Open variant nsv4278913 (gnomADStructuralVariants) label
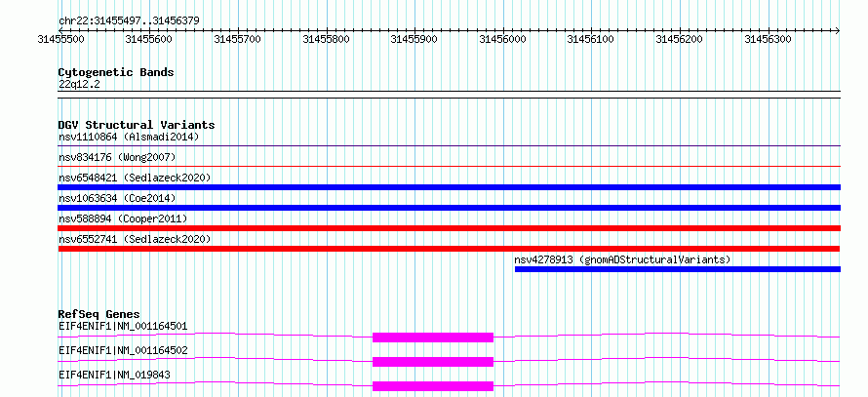This screenshot has height=397, width=868. 623,259
